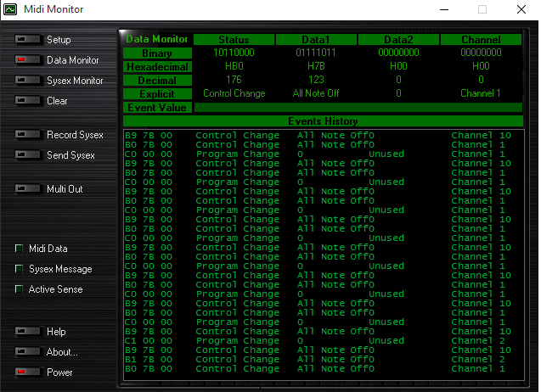Click the Clear LED button
The width and height of the screenshot is (541, 392).
pyautogui.click(x=27, y=101)
